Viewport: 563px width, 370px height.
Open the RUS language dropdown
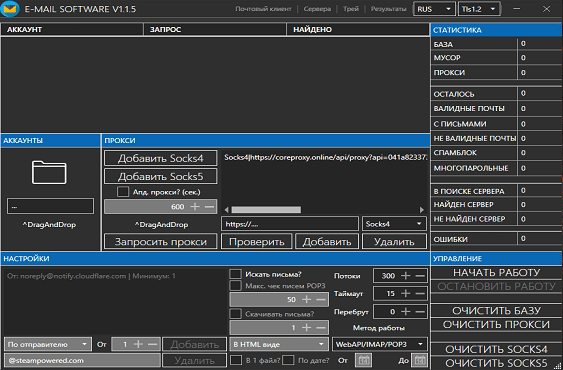point(434,9)
